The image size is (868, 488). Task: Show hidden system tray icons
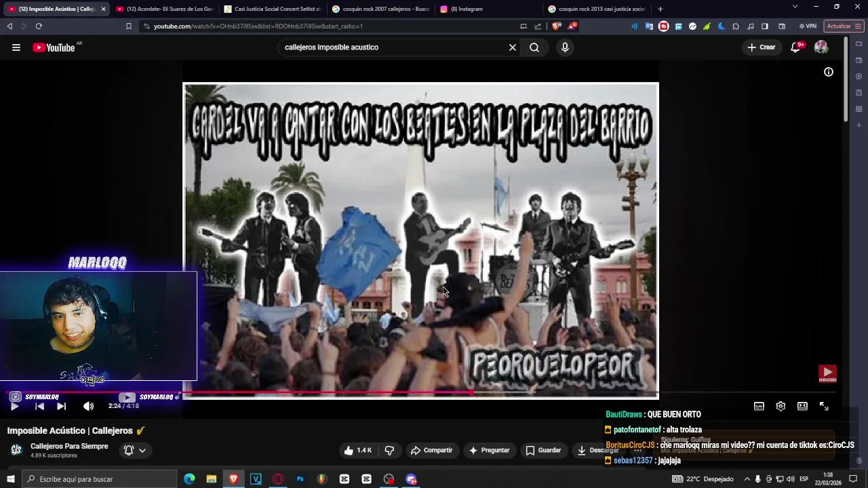[747, 479]
